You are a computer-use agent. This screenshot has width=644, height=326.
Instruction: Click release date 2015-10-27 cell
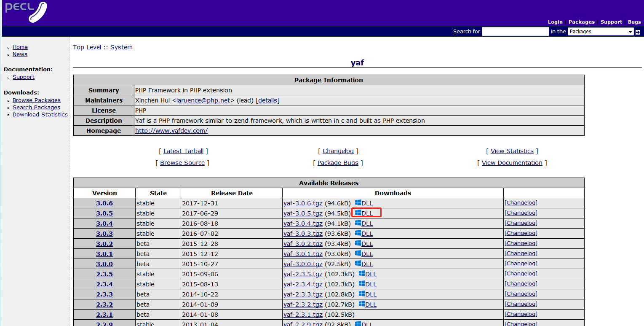click(x=232, y=264)
